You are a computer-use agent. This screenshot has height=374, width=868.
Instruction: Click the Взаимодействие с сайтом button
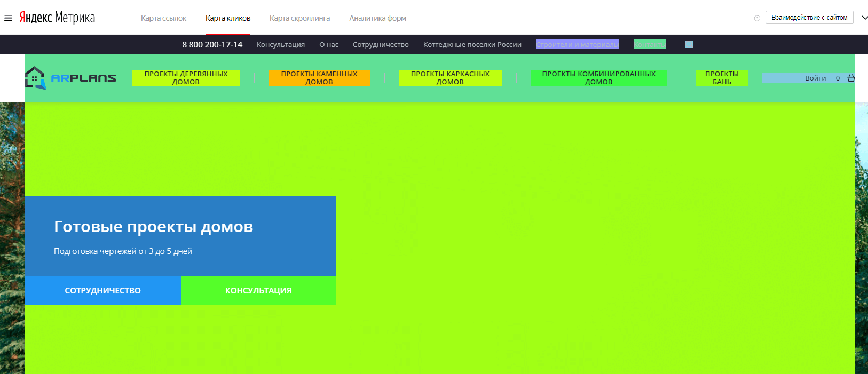pos(809,18)
